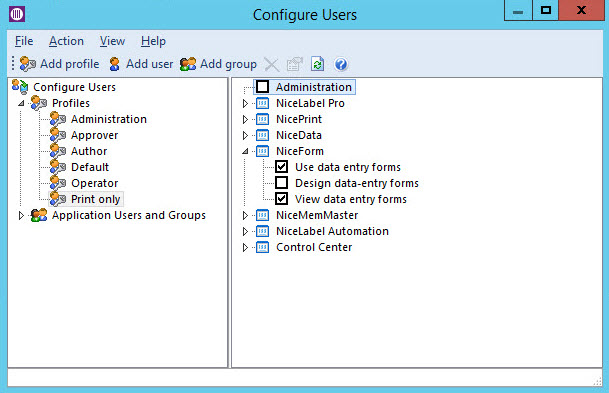609x393 pixels.
Task: Close the Configure Users window
Action: 581,10
